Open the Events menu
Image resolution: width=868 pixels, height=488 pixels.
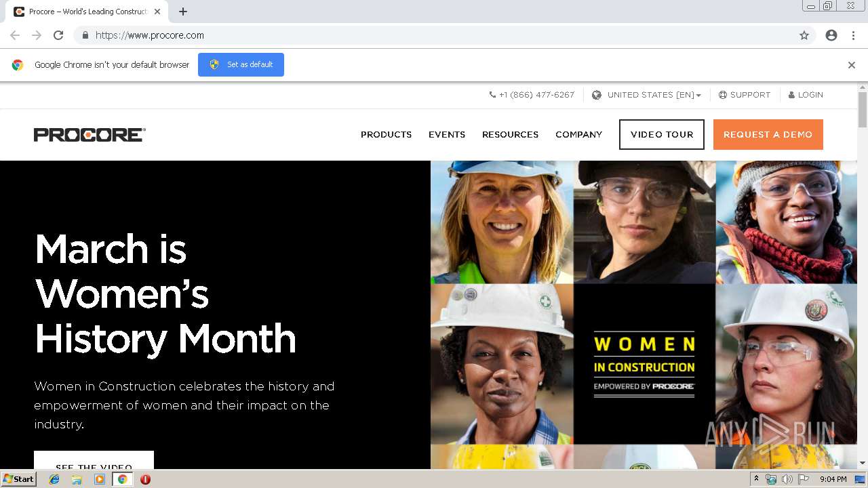tap(447, 135)
